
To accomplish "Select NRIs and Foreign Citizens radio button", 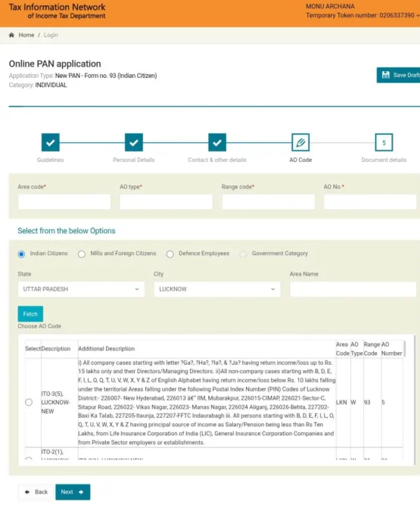I will pyautogui.click(x=82, y=254).
